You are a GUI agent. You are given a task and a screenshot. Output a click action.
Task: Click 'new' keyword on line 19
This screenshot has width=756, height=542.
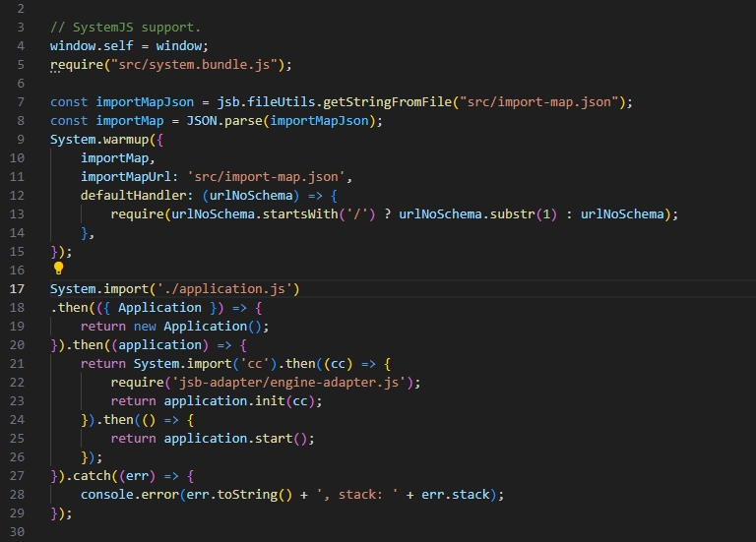click(x=145, y=327)
